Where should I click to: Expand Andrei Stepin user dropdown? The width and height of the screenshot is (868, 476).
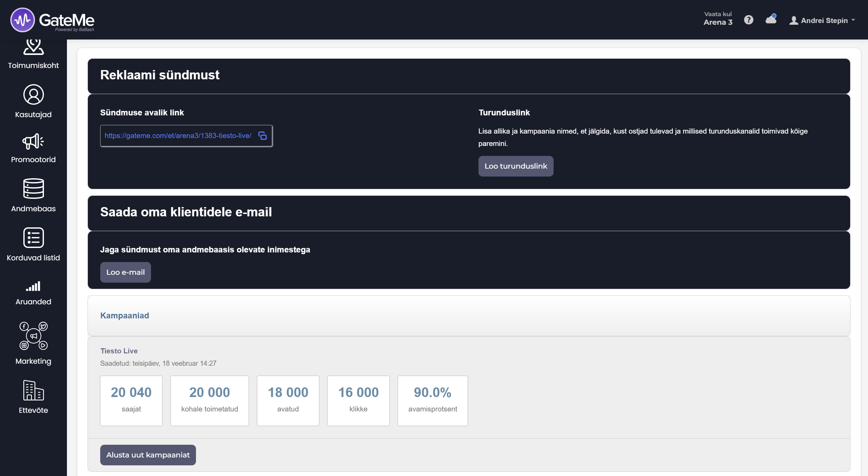pos(822,21)
